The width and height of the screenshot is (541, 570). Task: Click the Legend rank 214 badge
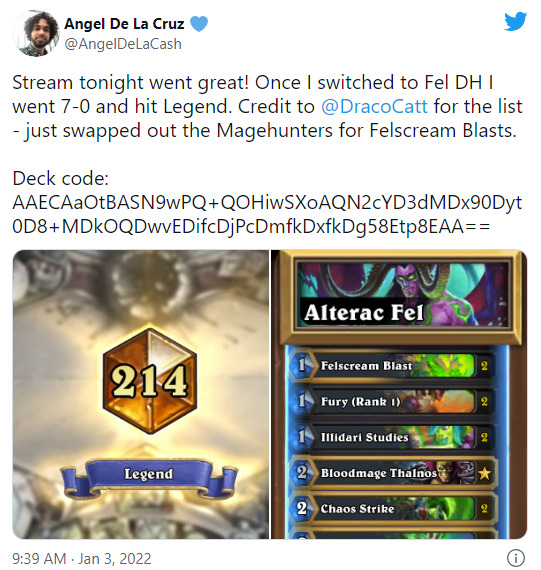pyautogui.click(x=150, y=380)
